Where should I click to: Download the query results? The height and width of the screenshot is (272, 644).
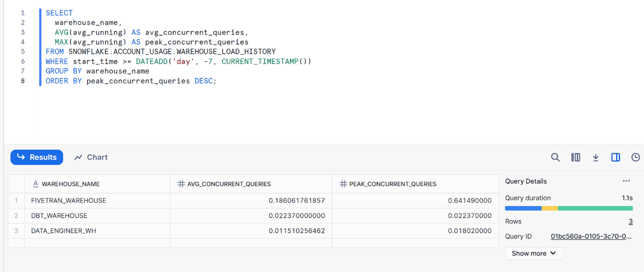pos(595,157)
